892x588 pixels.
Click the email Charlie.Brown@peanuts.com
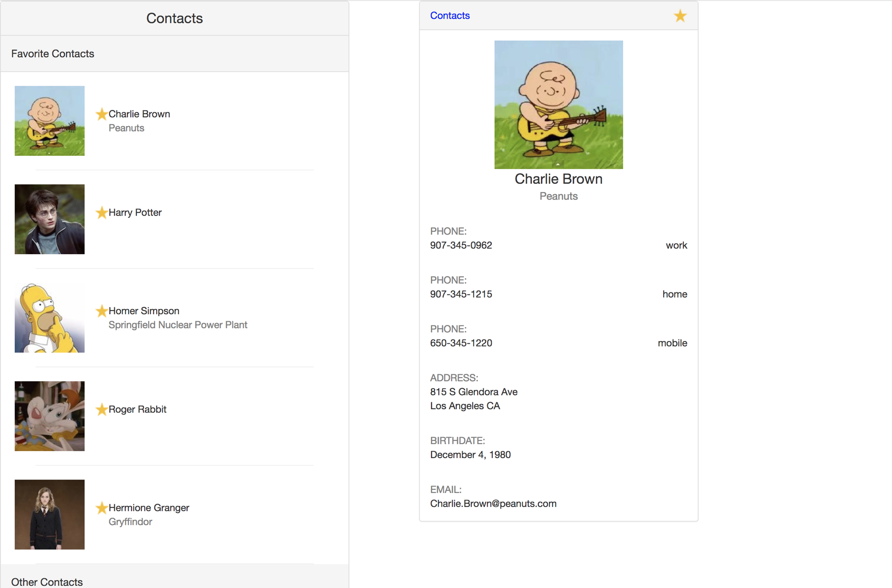click(x=493, y=504)
